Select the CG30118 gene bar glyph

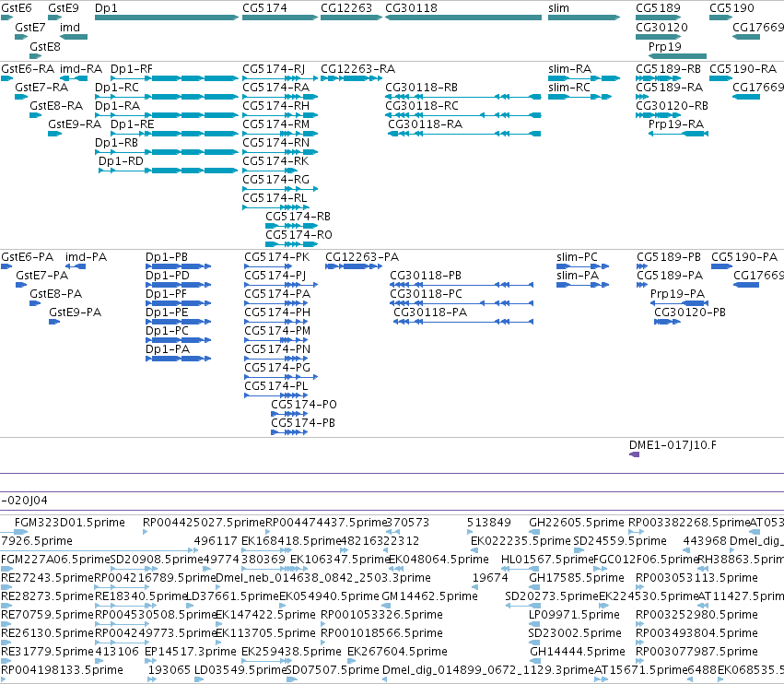coord(463,18)
